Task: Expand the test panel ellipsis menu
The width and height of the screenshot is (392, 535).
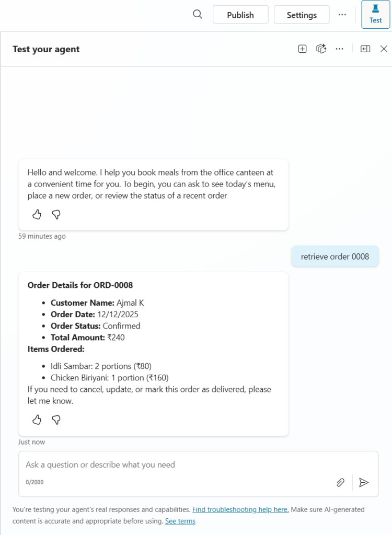Action: click(340, 49)
